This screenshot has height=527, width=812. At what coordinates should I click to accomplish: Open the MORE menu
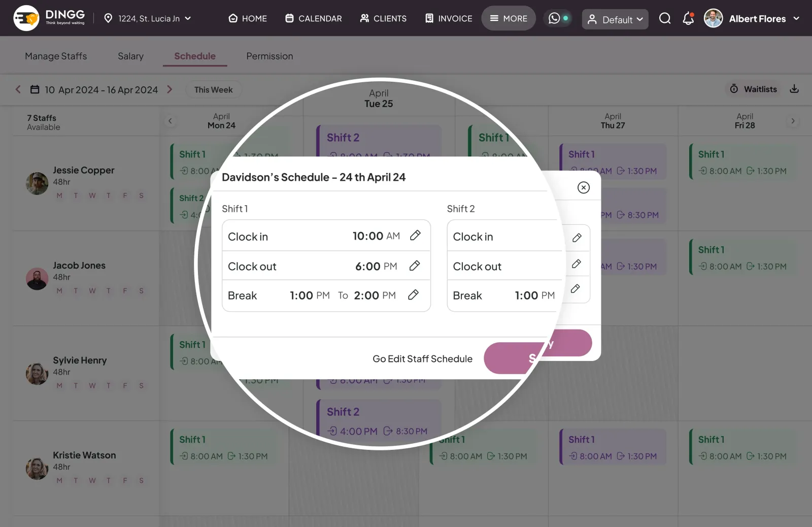509,18
